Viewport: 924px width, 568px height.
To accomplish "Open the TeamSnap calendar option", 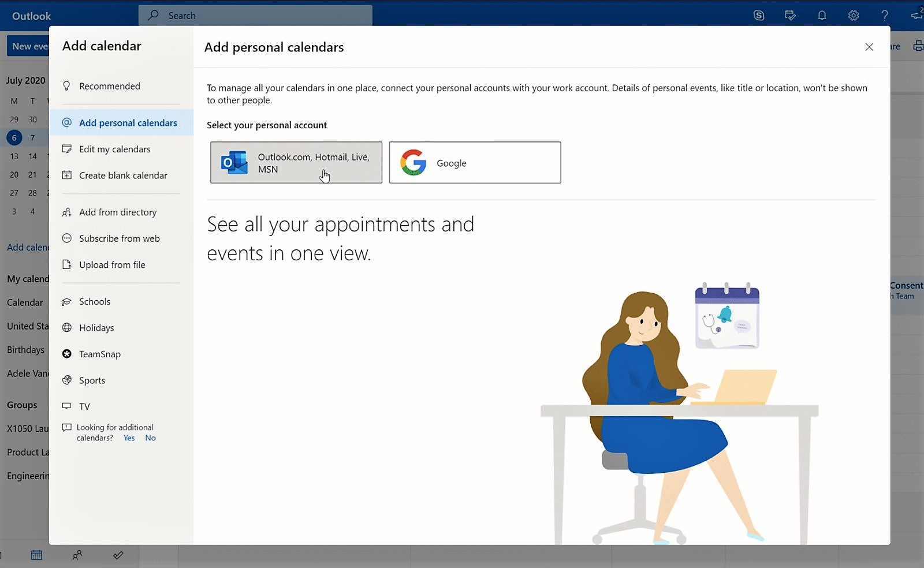I will click(99, 354).
